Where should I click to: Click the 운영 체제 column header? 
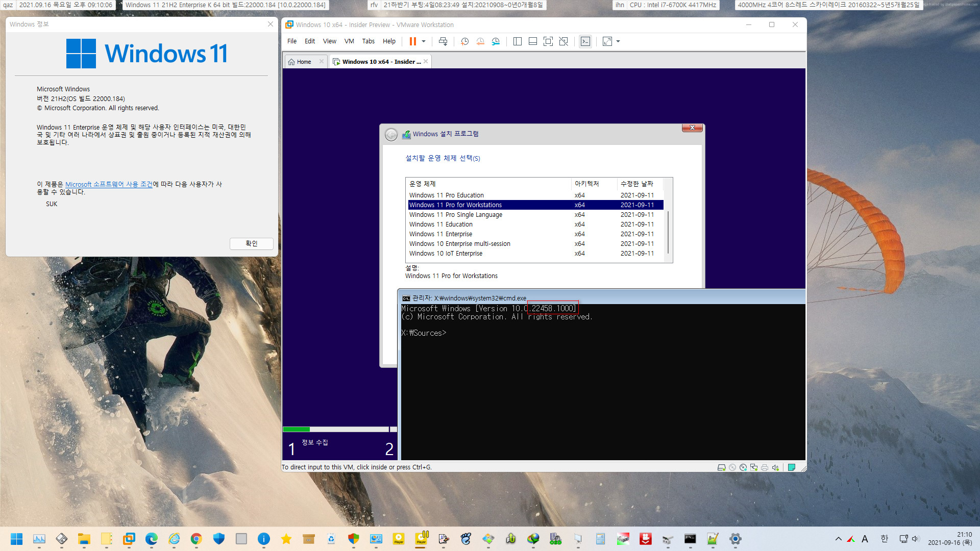pyautogui.click(x=488, y=184)
